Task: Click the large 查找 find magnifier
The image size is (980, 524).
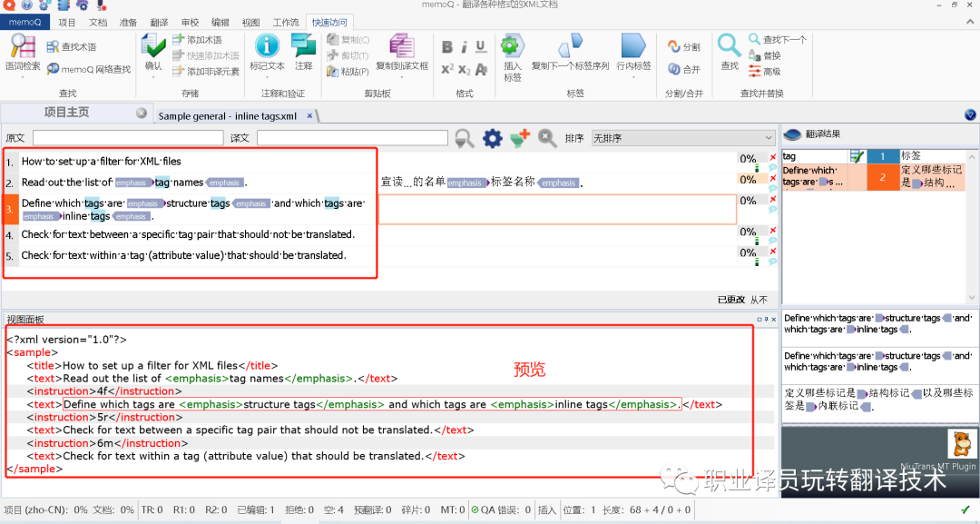Action: coord(730,46)
